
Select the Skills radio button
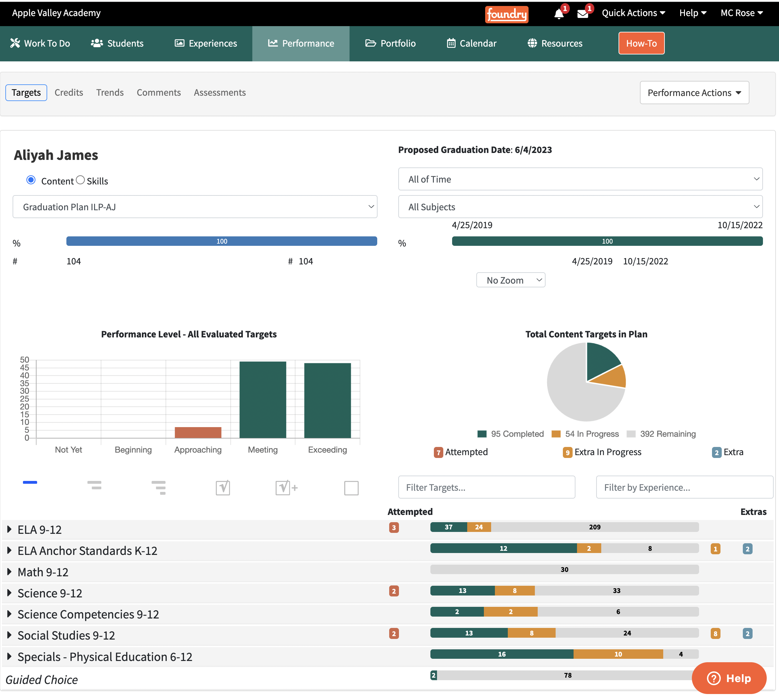point(80,180)
